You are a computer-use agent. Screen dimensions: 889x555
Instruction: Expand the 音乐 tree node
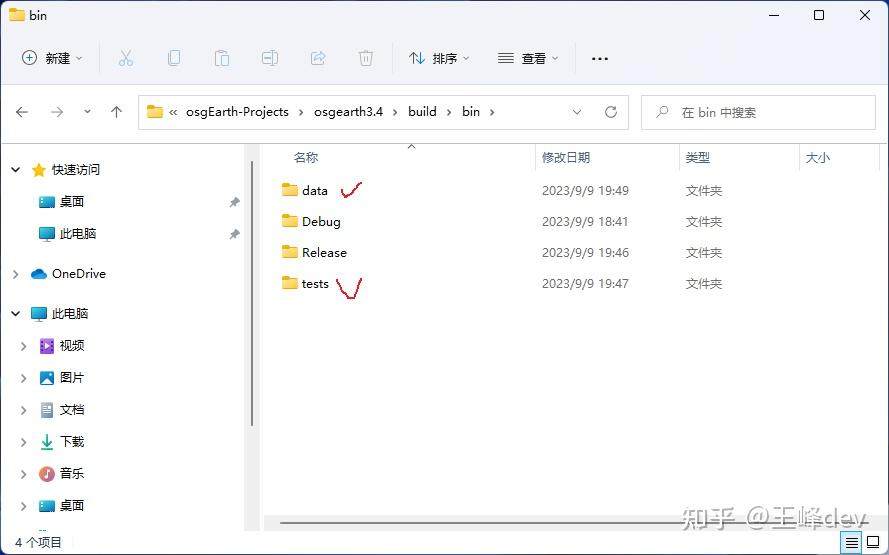point(23,473)
